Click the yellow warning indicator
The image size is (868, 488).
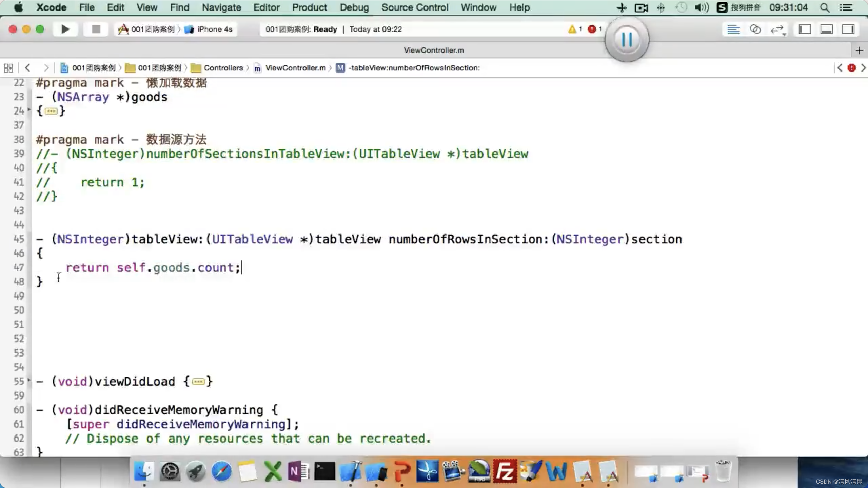tap(572, 29)
